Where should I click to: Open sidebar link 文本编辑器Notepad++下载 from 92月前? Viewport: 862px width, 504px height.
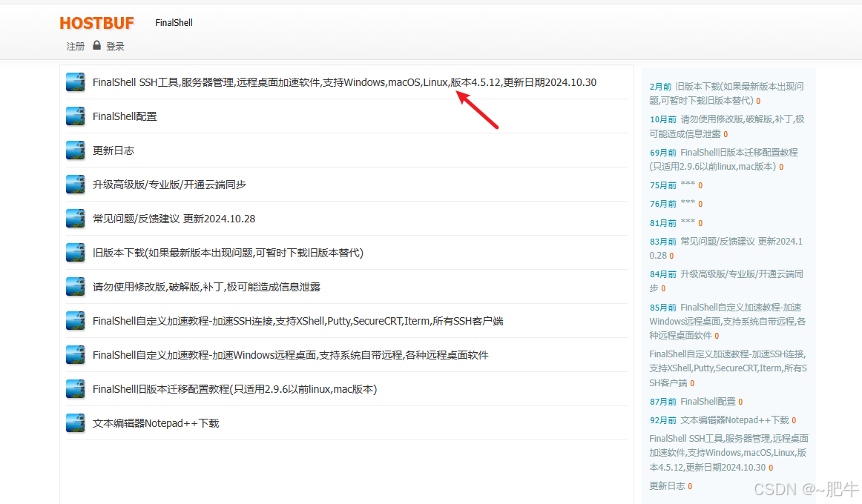[734, 420]
